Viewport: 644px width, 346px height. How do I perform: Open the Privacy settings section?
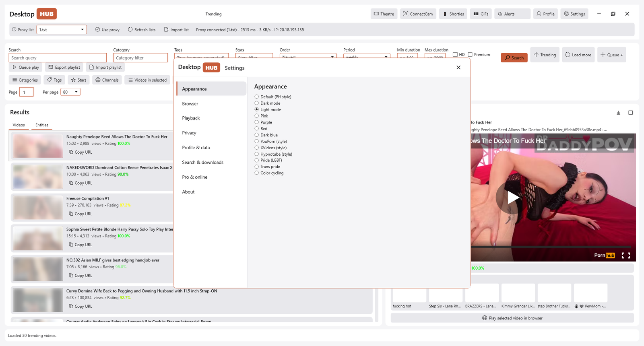211,133
